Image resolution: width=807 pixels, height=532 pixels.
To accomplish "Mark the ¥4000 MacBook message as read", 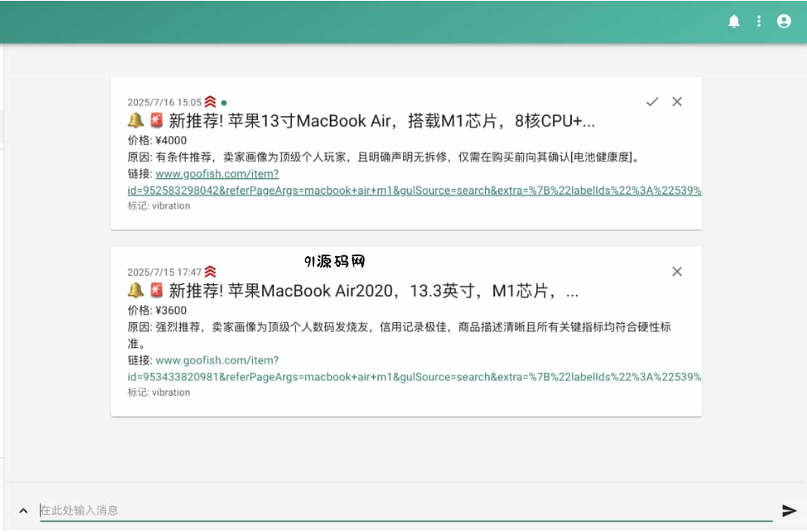I will click(x=652, y=102).
